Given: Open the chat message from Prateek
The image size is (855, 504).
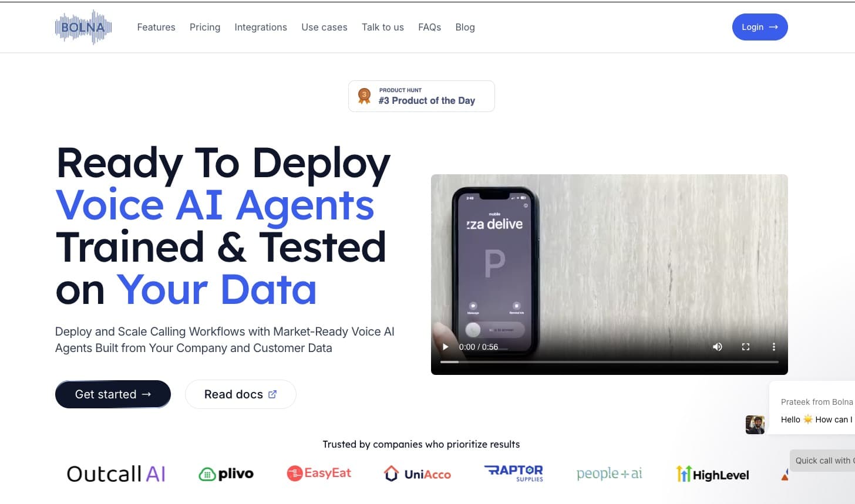Looking at the screenshot, I should click(815, 411).
